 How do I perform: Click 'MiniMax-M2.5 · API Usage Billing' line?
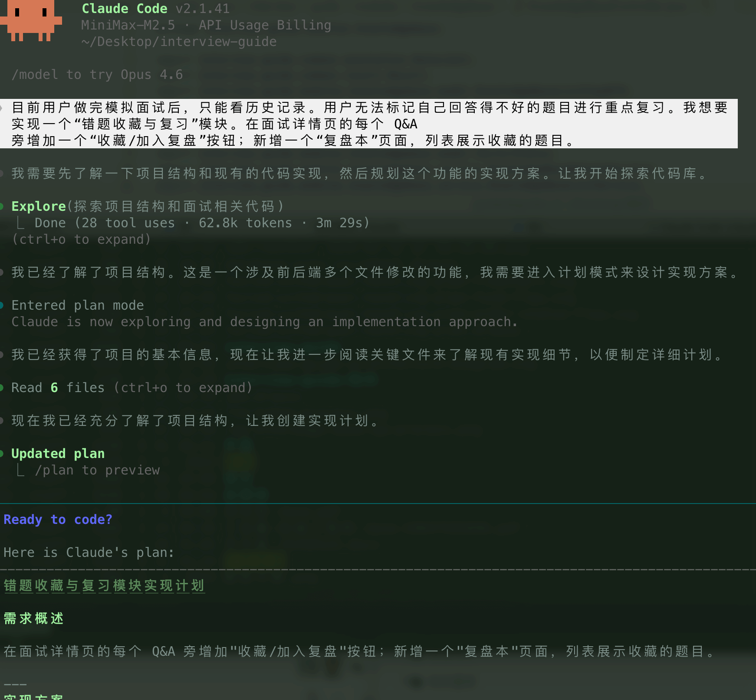click(206, 25)
